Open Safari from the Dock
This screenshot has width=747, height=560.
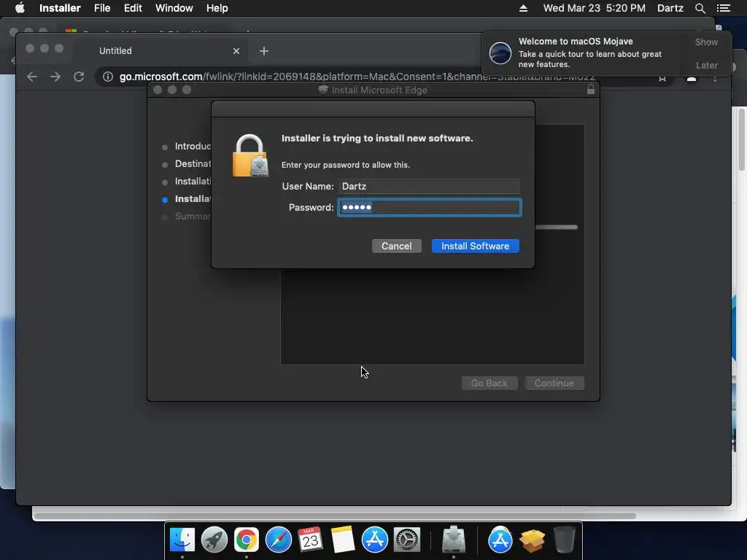pyautogui.click(x=278, y=540)
